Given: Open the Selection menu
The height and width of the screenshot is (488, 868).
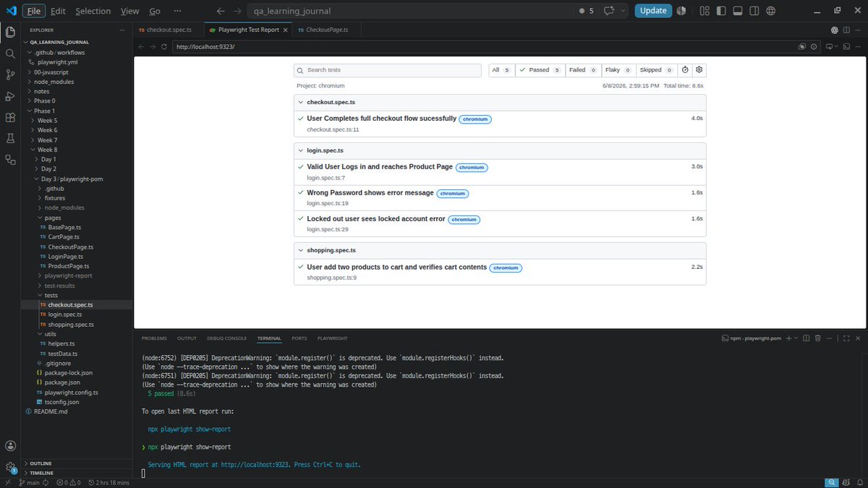Looking at the screenshot, I should click(x=93, y=11).
